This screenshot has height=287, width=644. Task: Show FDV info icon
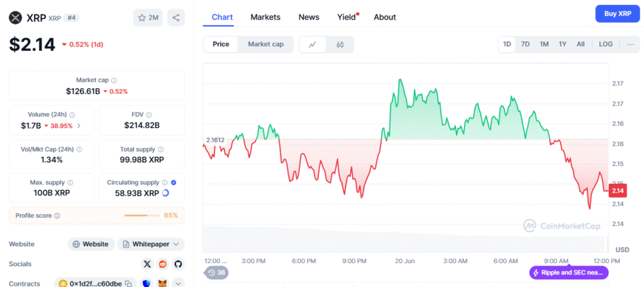tap(148, 115)
